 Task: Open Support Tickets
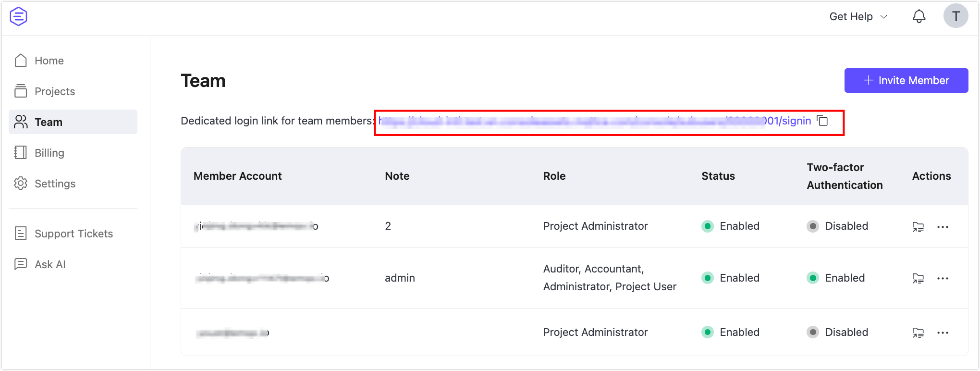73,234
